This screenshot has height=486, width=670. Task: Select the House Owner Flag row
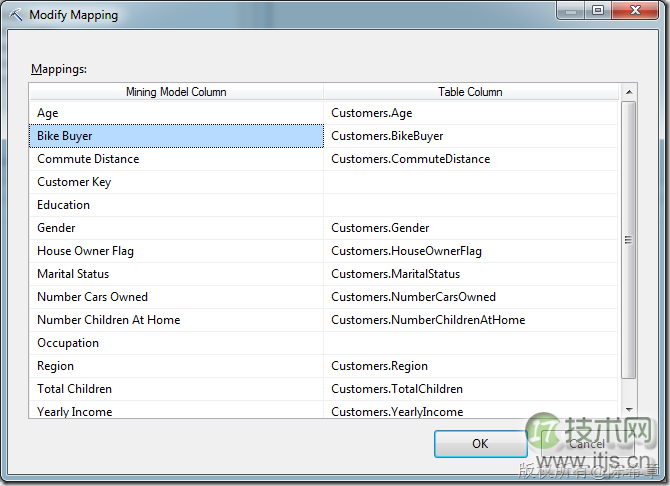(x=176, y=251)
